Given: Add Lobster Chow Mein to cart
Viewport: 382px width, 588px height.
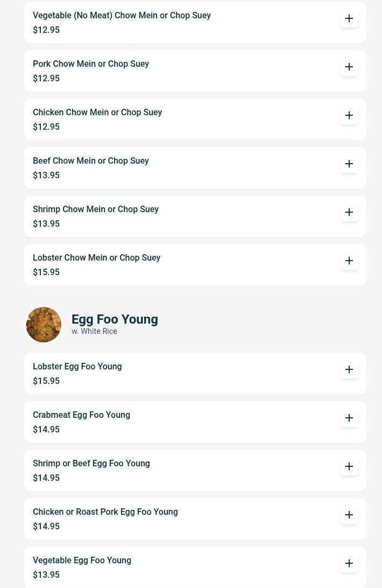Looking at the screenshot, I should pyautogui.click(x=349, y=261).
